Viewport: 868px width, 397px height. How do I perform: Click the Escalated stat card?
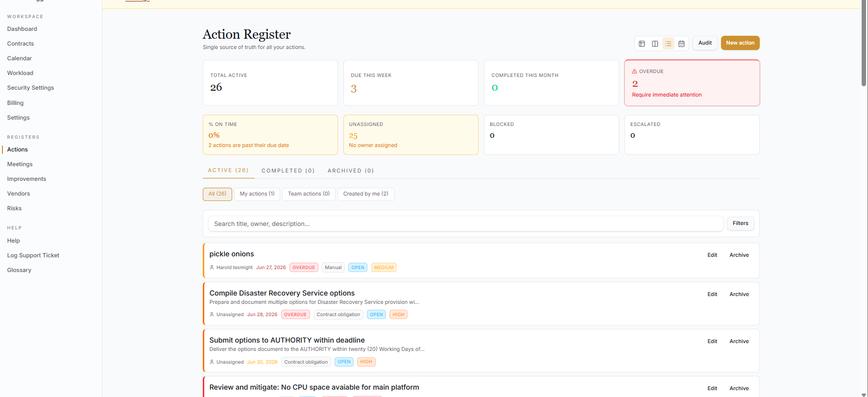[x=692, y=135]
